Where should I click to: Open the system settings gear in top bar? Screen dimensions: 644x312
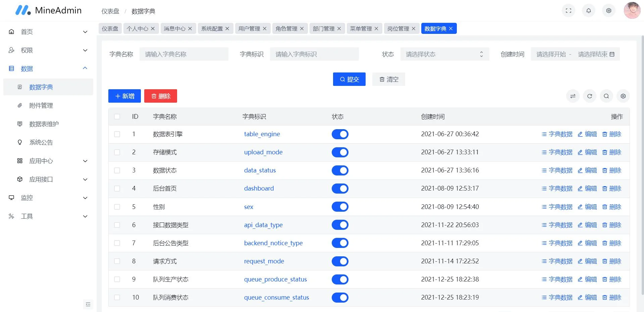click(x=608, y=10)
